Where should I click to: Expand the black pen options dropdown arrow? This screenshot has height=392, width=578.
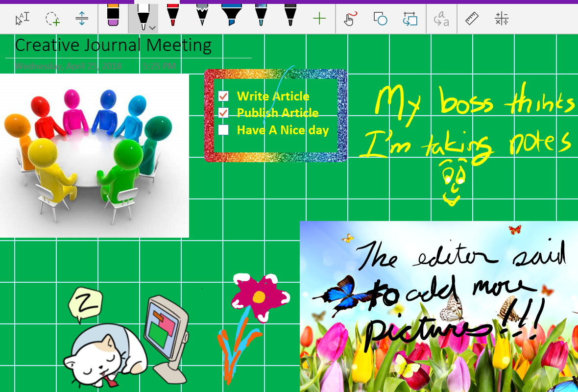point(152,27)
